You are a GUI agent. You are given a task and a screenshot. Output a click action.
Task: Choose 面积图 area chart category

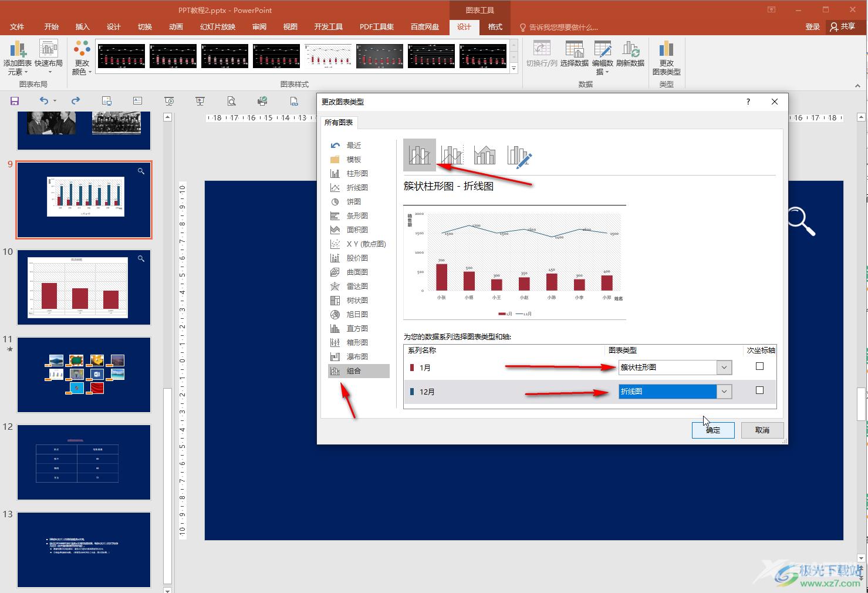(359, 230)
